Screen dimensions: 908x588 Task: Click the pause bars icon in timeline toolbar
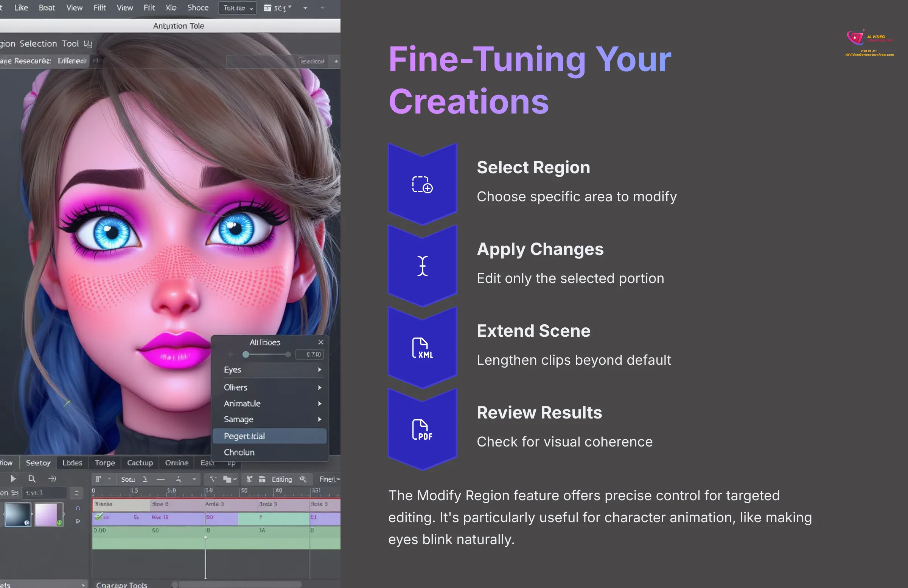[98, 479]
